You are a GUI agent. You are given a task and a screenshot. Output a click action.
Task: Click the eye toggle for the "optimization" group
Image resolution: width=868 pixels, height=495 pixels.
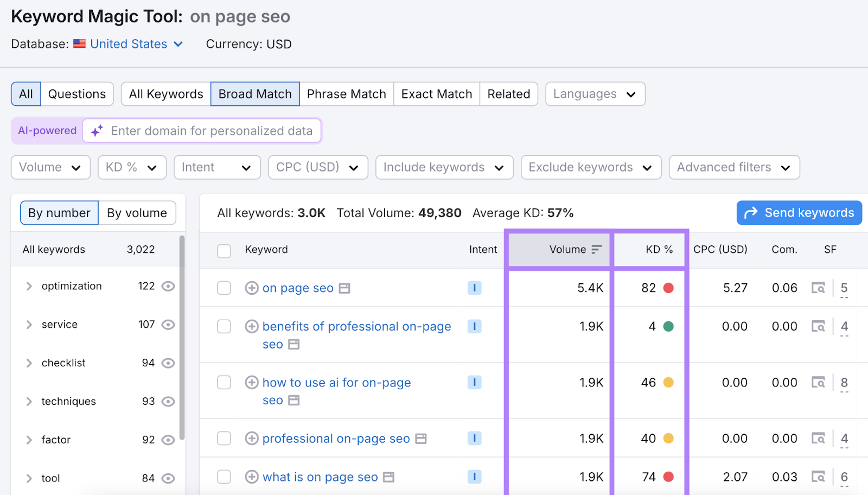[168, 286]
